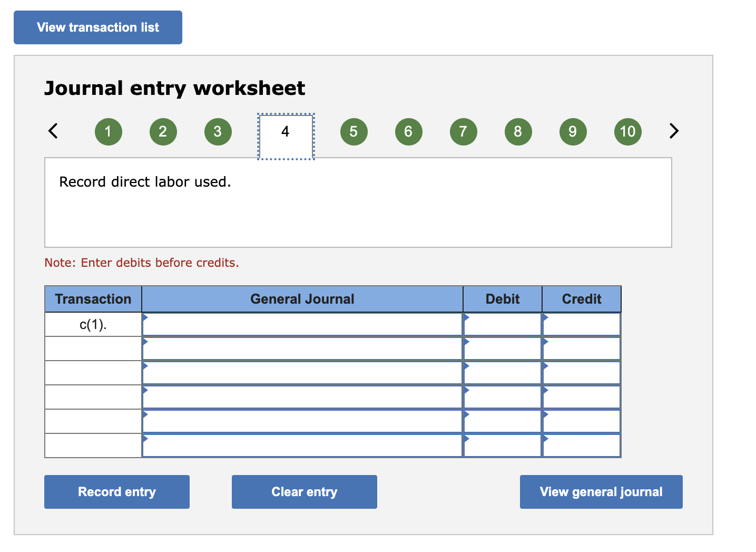Navigate to transaction 5
This screenshot has height=552, width=756.
tap(354, 132)
